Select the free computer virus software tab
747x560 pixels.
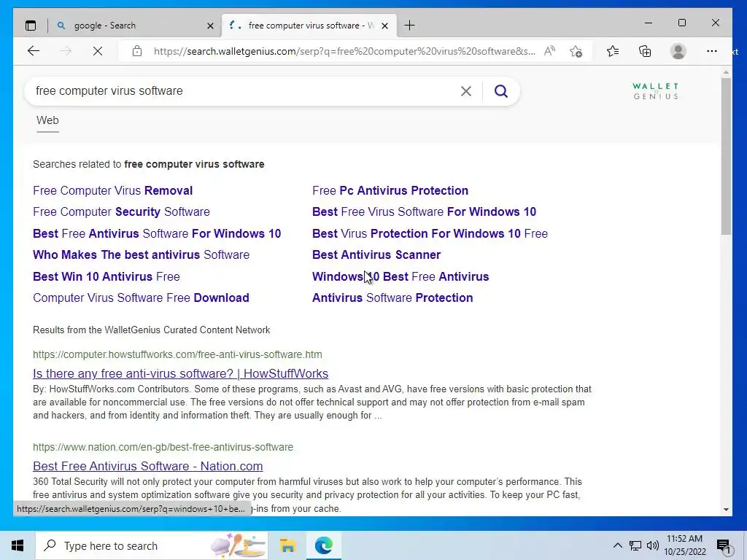(x=309, y=26)
